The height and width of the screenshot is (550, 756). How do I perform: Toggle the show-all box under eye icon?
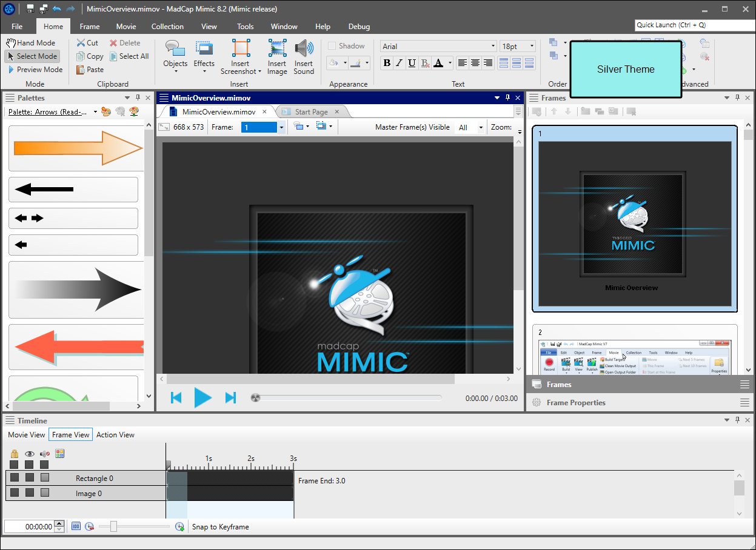pos(29,465)
